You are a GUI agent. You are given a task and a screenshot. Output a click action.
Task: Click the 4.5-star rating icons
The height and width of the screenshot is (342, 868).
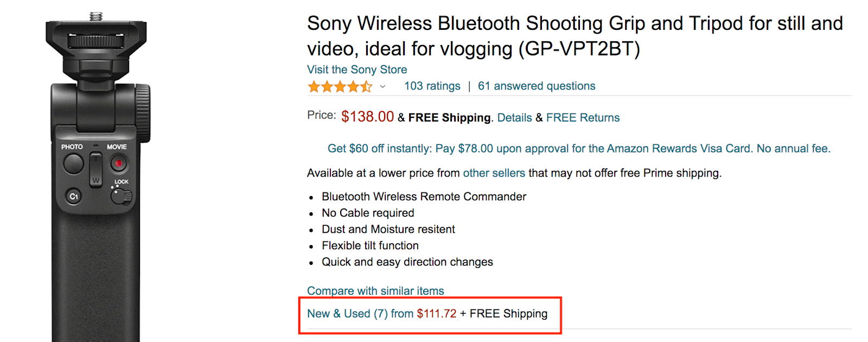pos(340,86)
